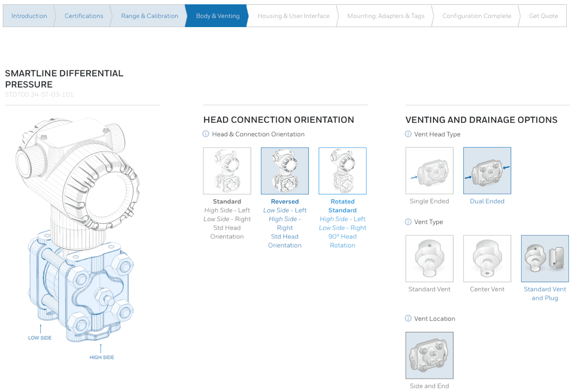The image size is (570, 392).
Task: Select Dual Ended vent head image
Action: click(487, 171)
